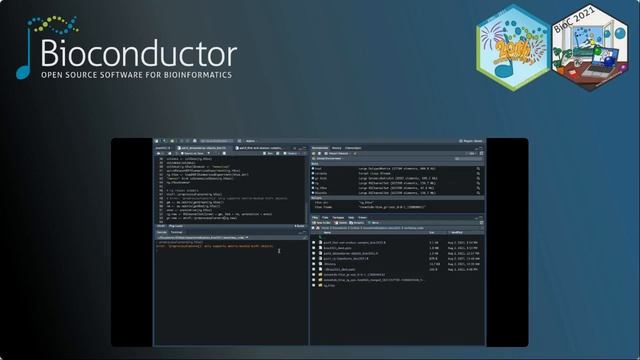Click the Go to file/function search field
Image resolution: width=640 pixels, height=360 pixels.
click(216, 141)
